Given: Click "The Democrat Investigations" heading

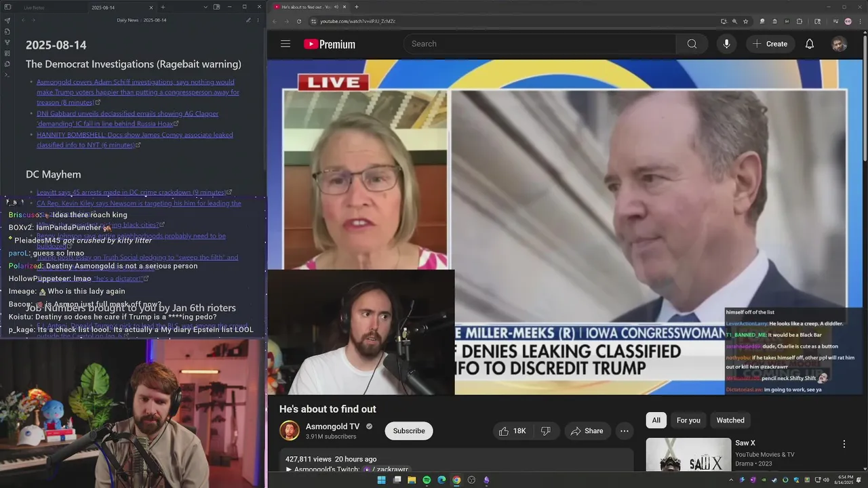Looking at the screenshot, I should 134,64.
